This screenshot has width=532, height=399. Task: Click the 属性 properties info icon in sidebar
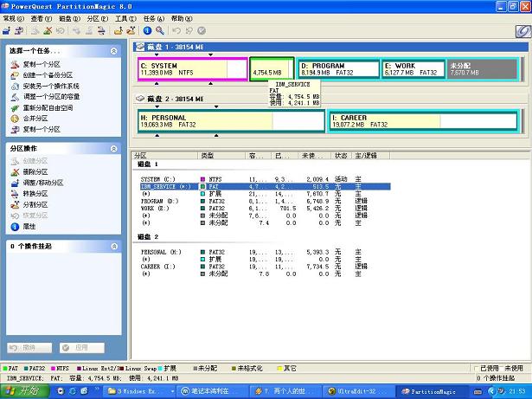[x=15, y=227]
